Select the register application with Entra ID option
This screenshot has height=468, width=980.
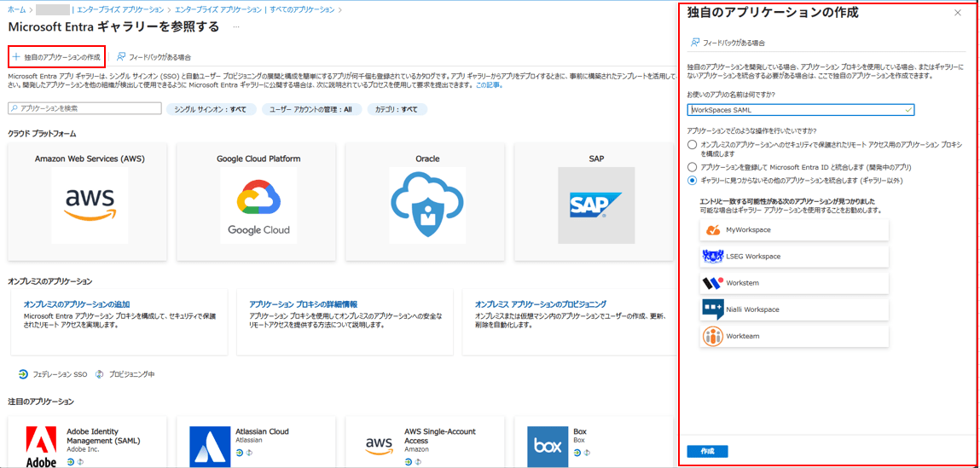point(692,168)
